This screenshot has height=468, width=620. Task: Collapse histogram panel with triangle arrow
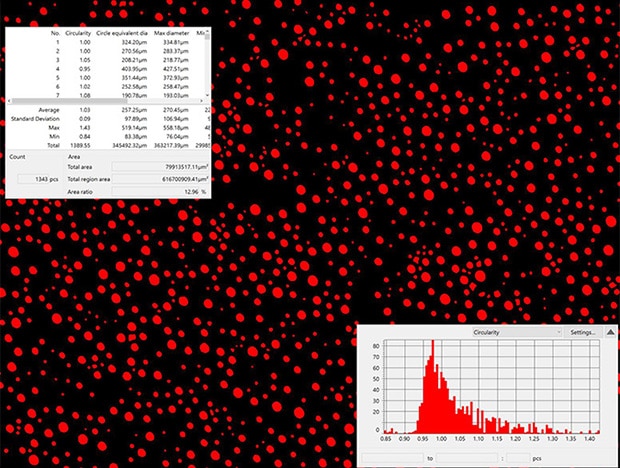[x=610, y=332]
